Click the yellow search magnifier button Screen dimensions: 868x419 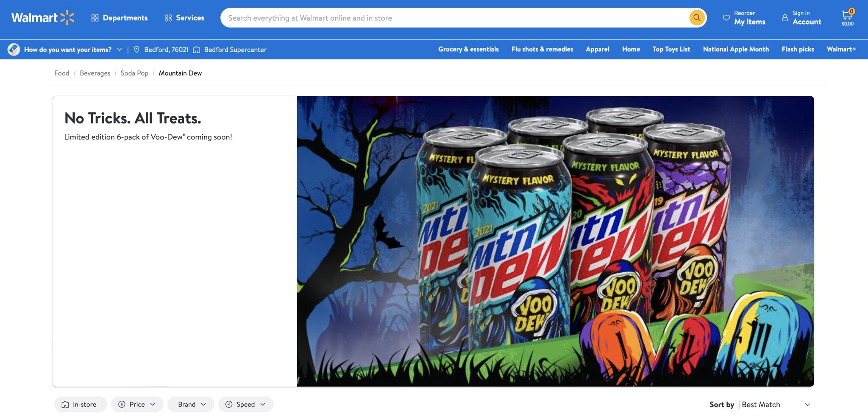tap(697, 18)
